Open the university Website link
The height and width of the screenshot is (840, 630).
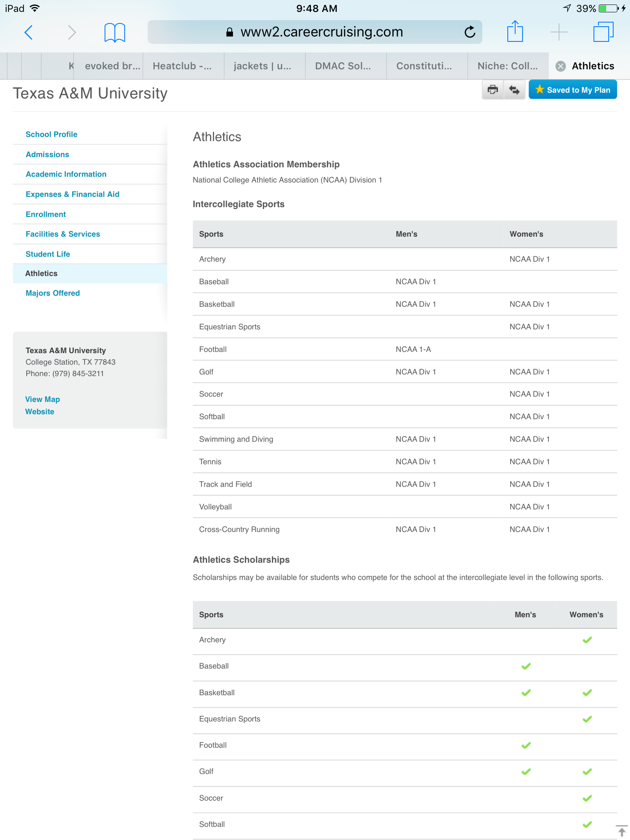[39, 412]
